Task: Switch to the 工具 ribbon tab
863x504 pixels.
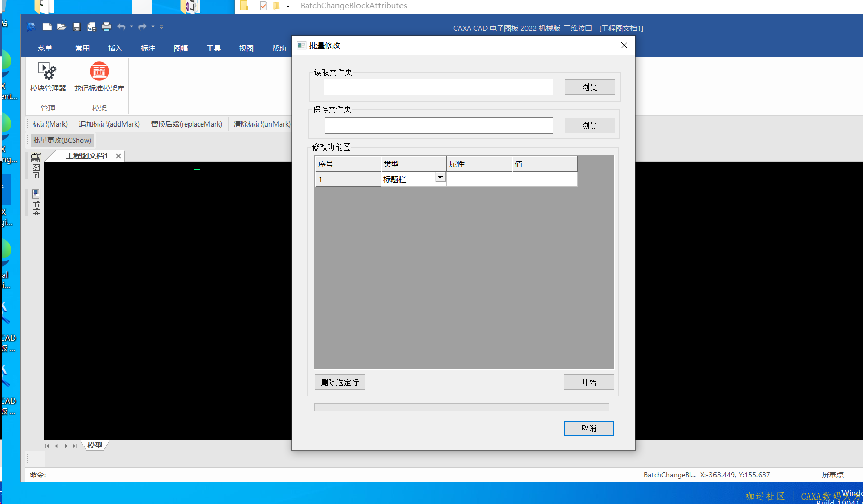Action: click(214, 48)
